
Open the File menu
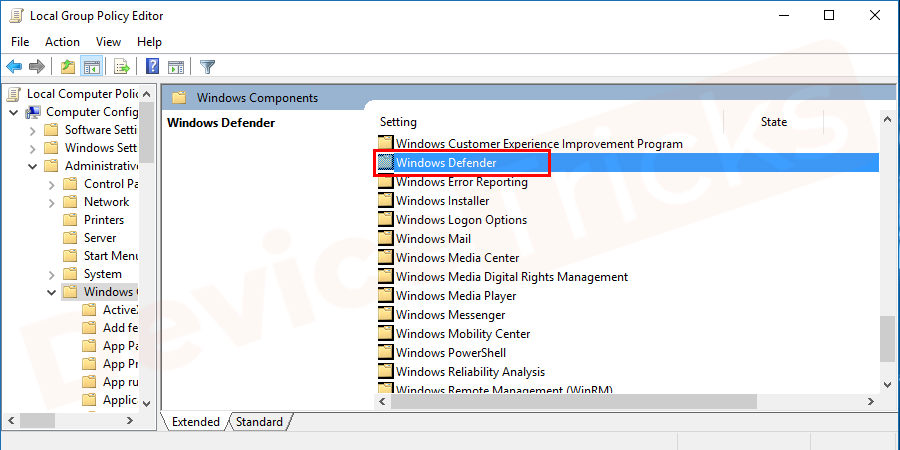(20, 42)
